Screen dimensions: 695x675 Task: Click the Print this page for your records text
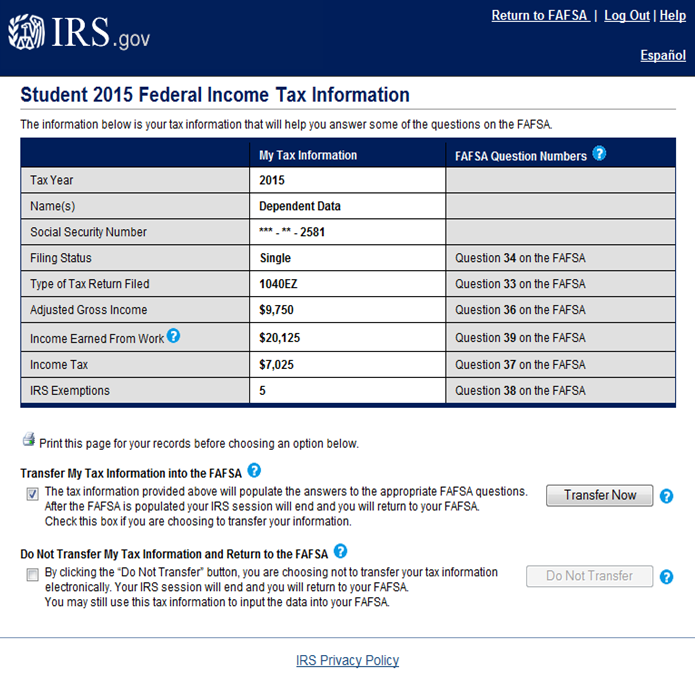(199, 444)
